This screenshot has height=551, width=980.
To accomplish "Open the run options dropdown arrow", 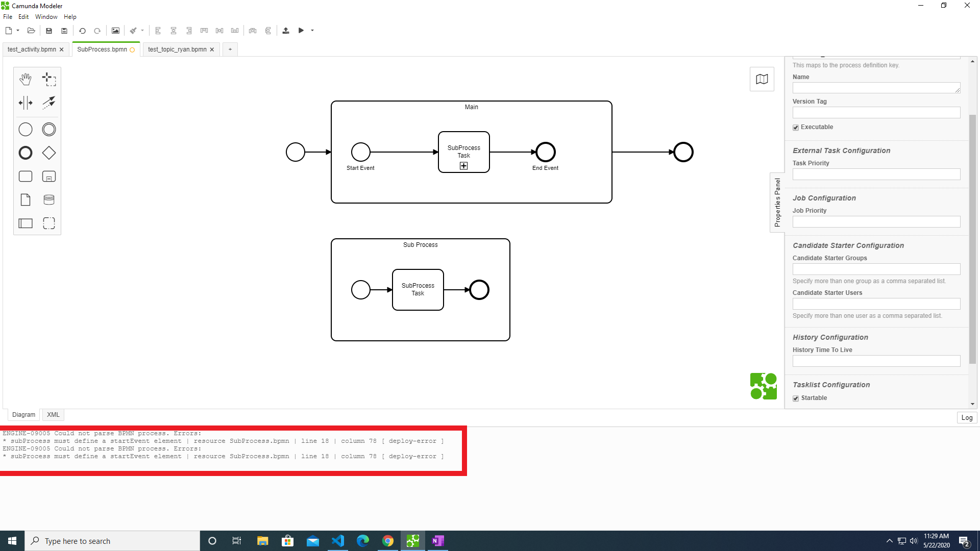I will [x=312, y=31].
